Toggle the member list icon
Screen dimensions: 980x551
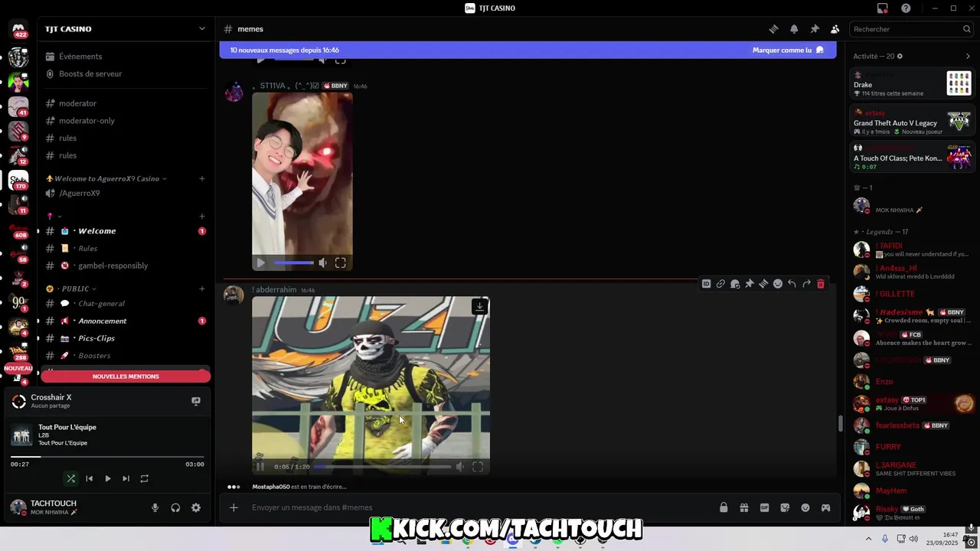(x=835, y=29)
